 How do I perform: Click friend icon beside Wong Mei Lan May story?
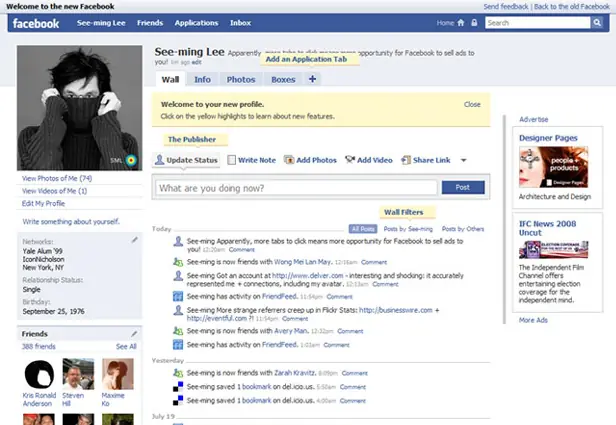[x=178, y=262]
